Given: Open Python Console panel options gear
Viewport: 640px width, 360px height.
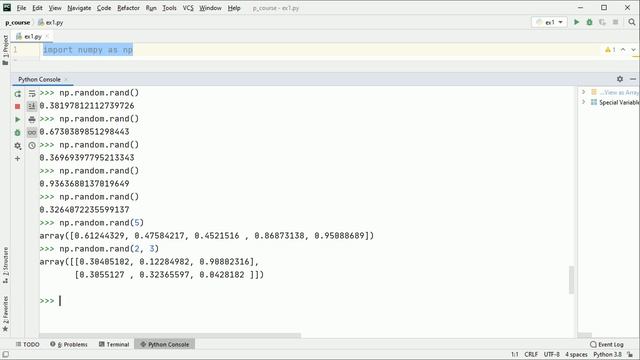Looking at the screenshot, I should (620, 79).
